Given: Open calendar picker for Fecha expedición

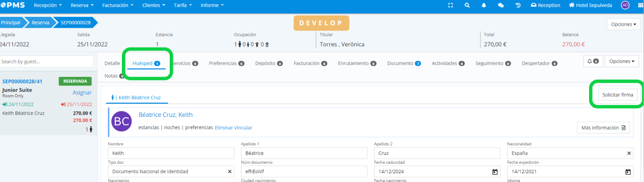Looking at the screenshot, I should point(628,172).
